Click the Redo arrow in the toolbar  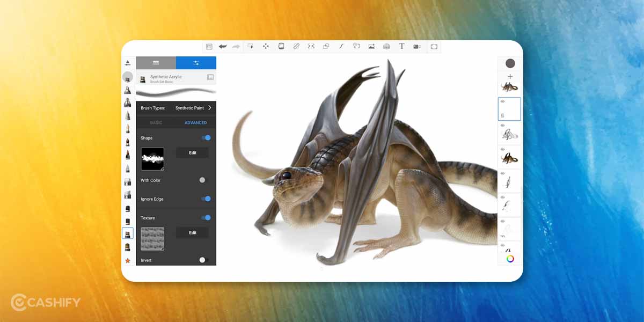(236, 46)
